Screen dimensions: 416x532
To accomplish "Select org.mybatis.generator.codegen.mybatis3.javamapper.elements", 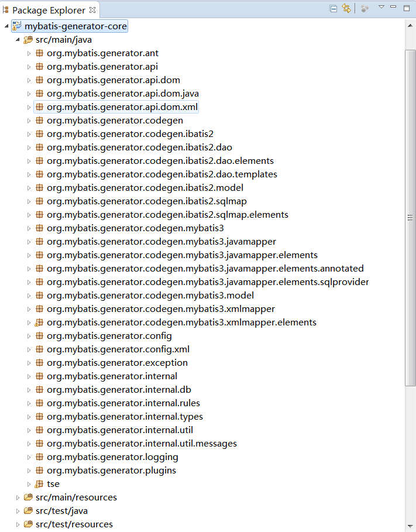I will (x=182, y=255).
